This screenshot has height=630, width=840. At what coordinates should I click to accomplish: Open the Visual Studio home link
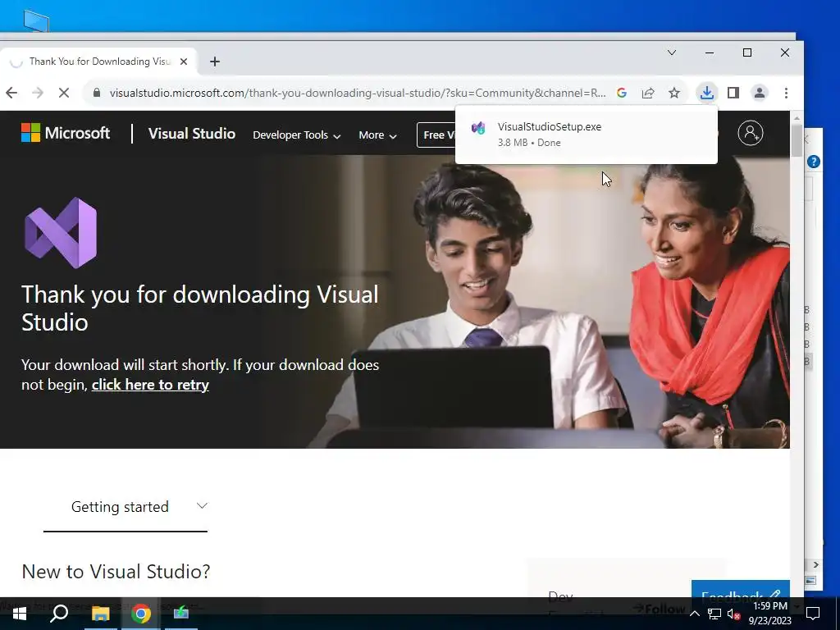pyautogui.click(x=192, y=134)
